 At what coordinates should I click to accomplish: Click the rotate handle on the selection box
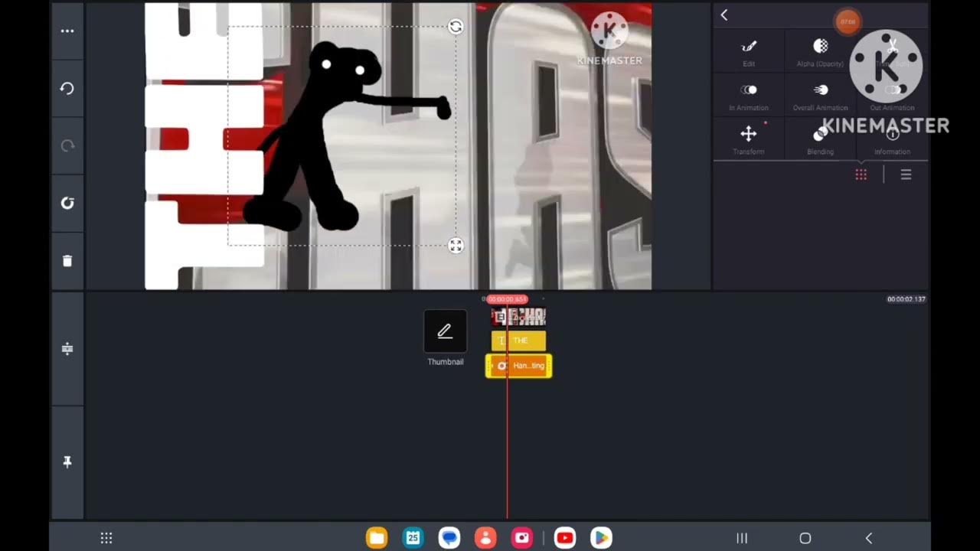pyautogui.click(x=456, y=28)
